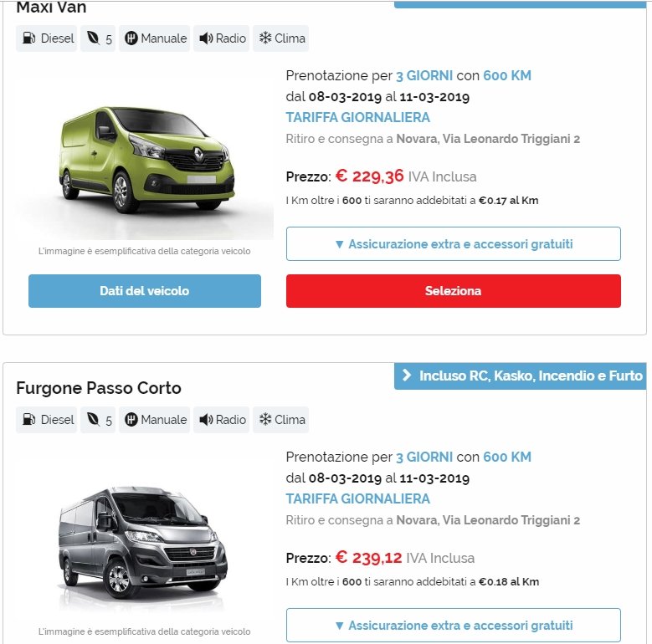Click the Manuale gear icon for Furgone Passo Corto
This screenshot has height=644, width=652.
click(131, 420)
